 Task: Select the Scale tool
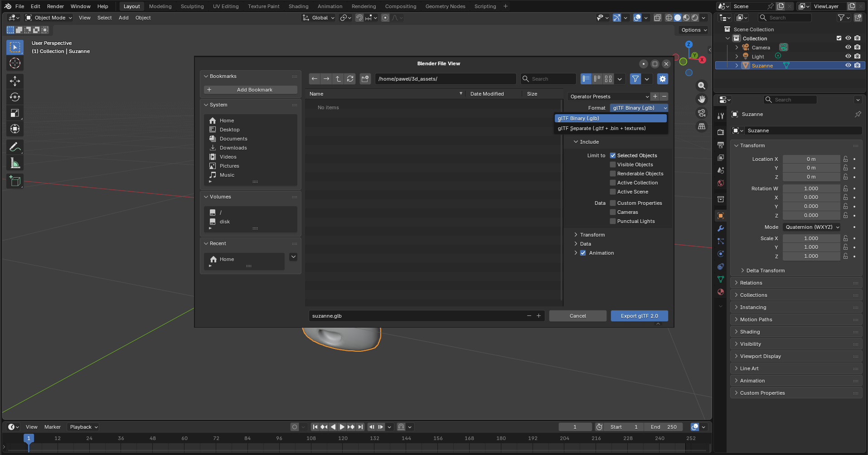coord(15,113)
